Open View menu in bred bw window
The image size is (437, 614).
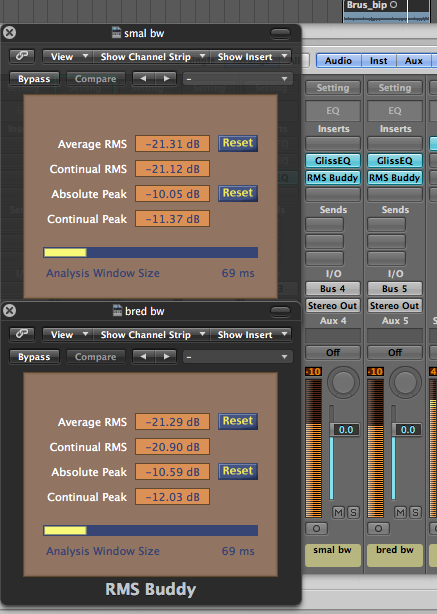click(67, 335)
